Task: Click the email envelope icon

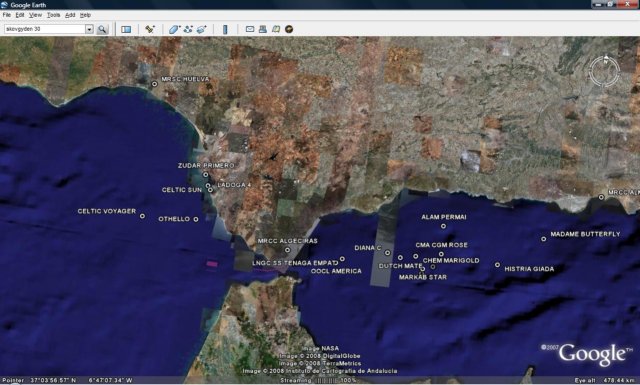Action: click(x=250, y=29)
